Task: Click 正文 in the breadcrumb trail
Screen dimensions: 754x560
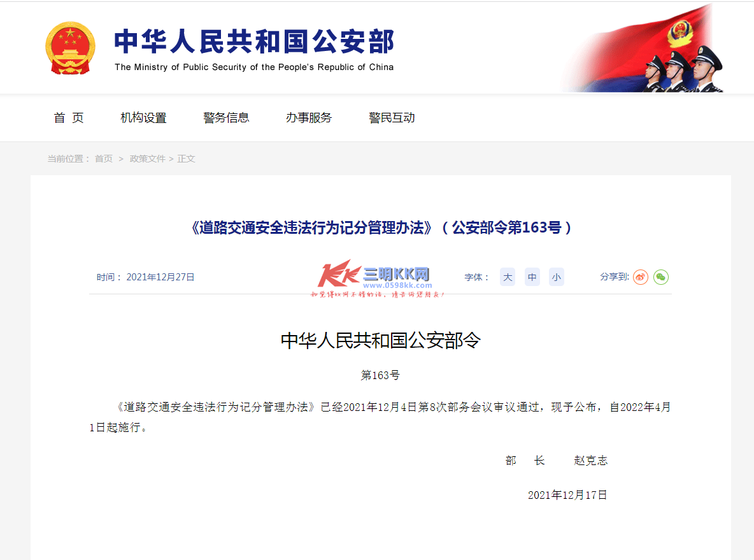Action: pyautogui.click(x=186, y=159)
